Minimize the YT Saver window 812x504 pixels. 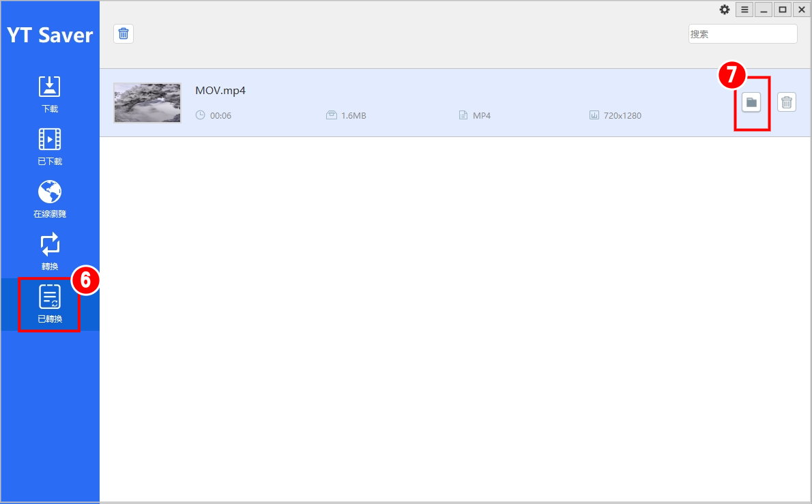764,10
